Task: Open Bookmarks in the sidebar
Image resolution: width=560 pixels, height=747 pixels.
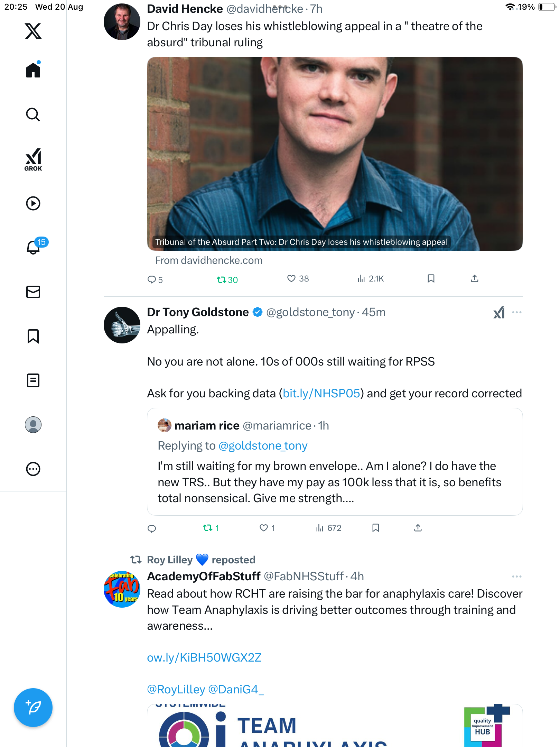Action: (33, 336)
